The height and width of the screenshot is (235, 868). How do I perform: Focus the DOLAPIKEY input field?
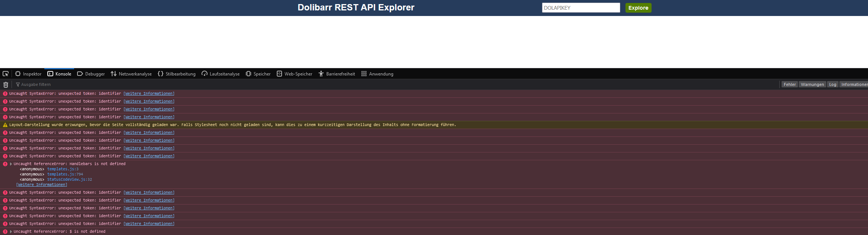(x=581, y=8)
